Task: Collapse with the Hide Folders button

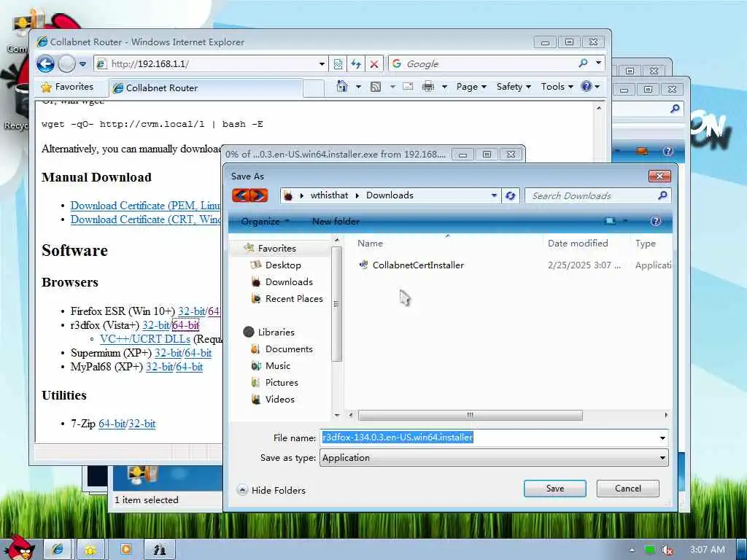Action: (271, 490)
